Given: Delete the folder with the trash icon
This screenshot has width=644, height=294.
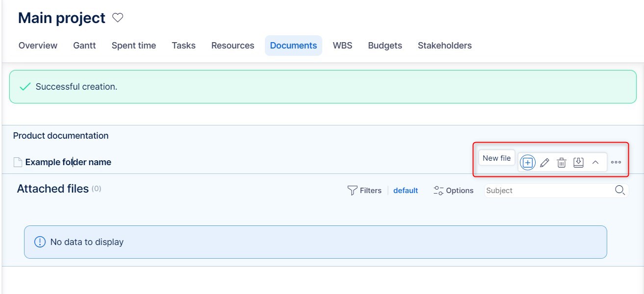Looking at the screenshot, I should coord(562,163).
